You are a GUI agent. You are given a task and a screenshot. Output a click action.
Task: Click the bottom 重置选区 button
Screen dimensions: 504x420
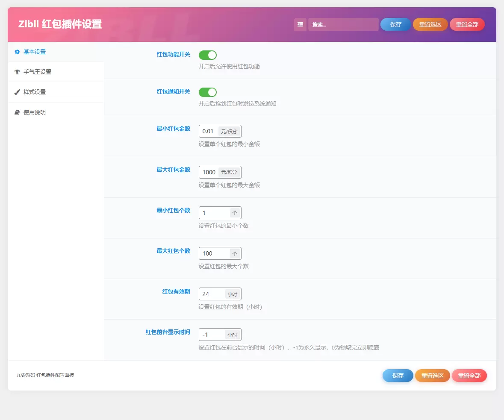pyautogui.click(x=432, y=376)
